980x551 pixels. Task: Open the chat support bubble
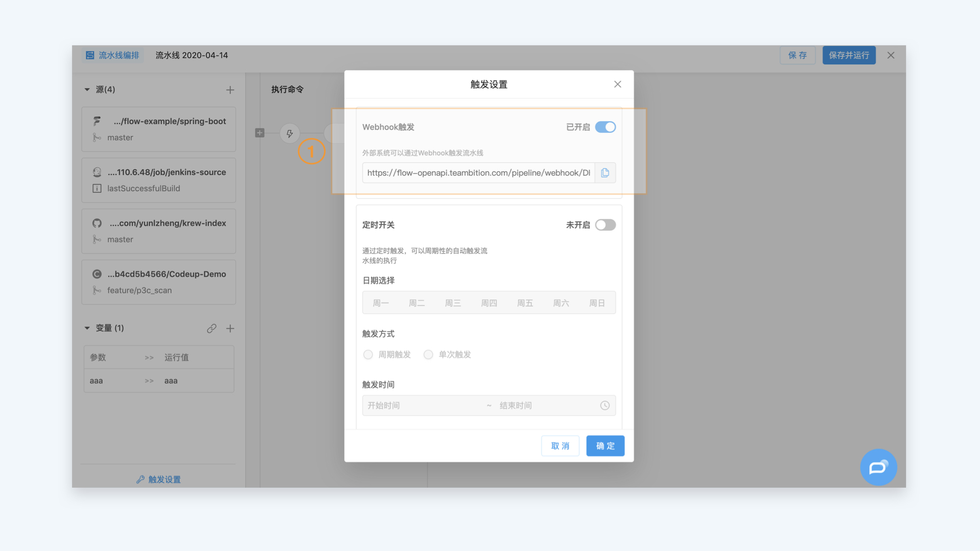point(878,467)
